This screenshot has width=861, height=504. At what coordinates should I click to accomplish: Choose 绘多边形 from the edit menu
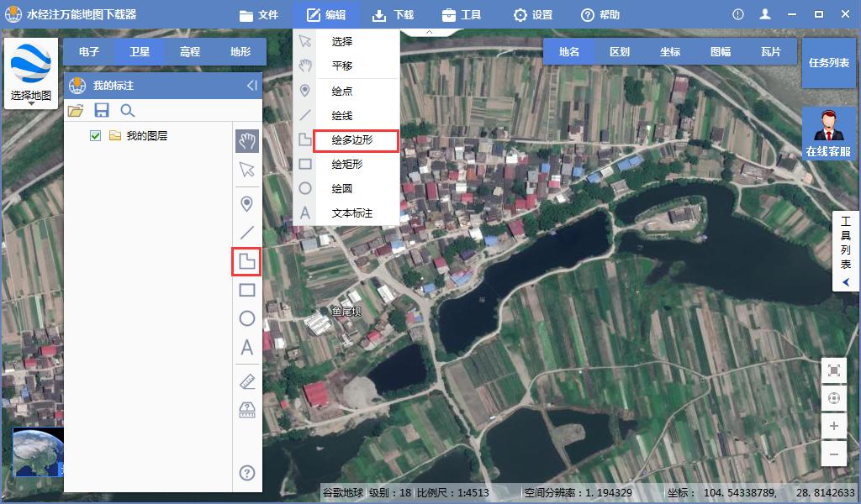click(x=351, y=140)
